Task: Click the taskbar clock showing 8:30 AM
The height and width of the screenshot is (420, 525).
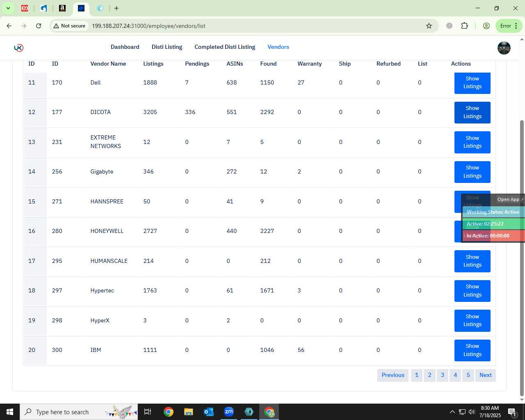Action: point(490,412)
